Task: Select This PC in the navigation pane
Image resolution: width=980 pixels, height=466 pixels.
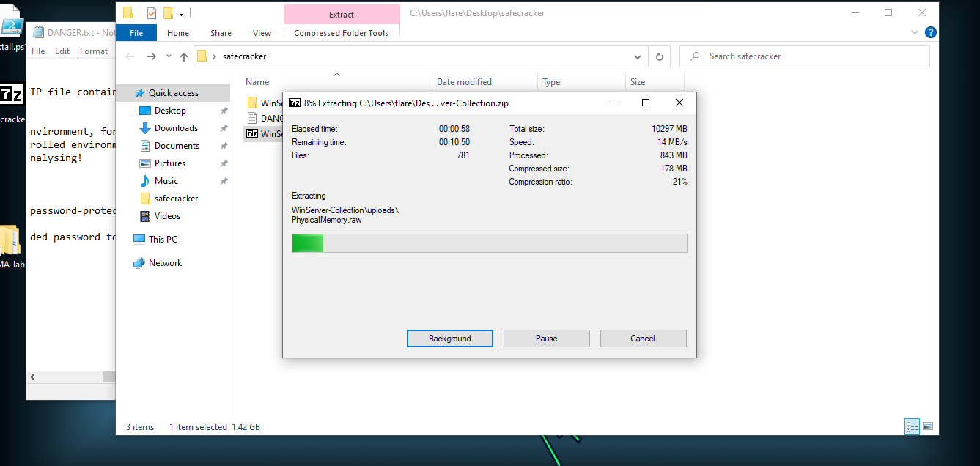Action: [162, 240]
